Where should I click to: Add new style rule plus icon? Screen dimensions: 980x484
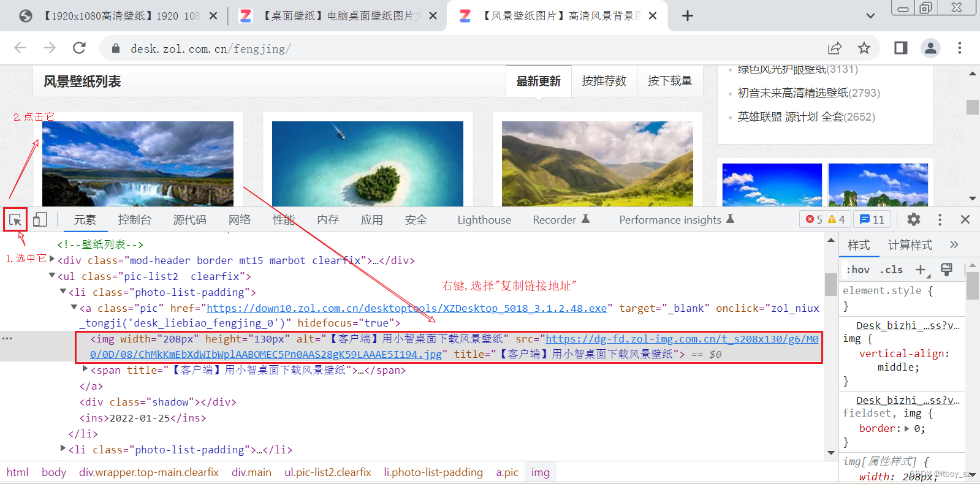(921, 270)
